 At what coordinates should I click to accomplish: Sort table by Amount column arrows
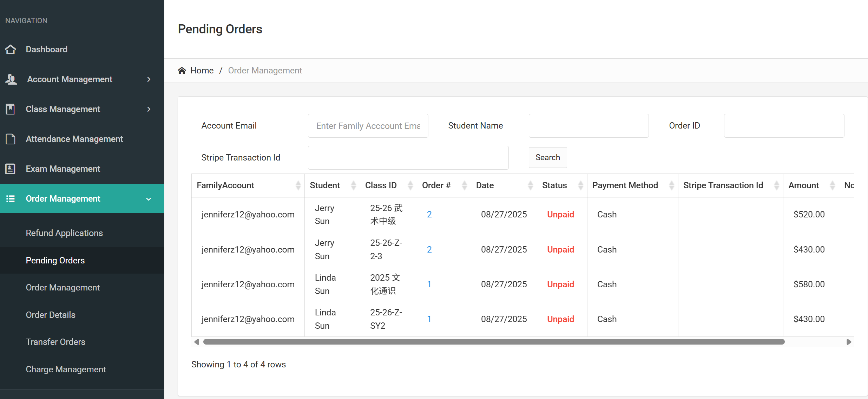[x=832, y=185]
